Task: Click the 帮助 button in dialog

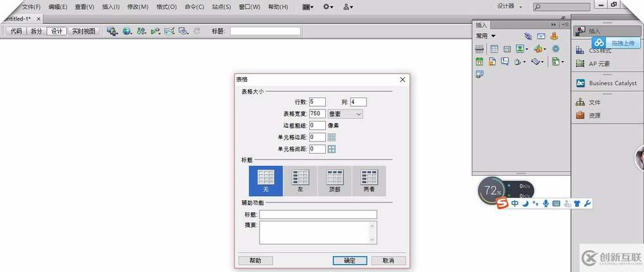Action: point(255,260)
